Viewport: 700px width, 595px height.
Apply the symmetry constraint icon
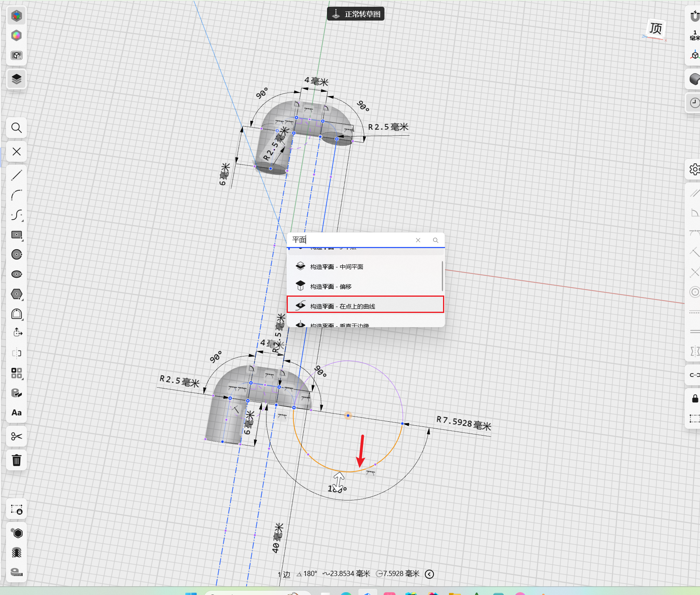coord(694,351)
